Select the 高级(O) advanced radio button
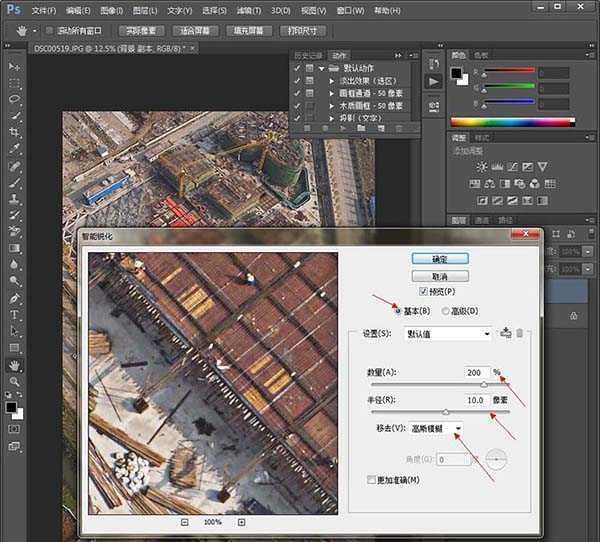 click(446, 311)
